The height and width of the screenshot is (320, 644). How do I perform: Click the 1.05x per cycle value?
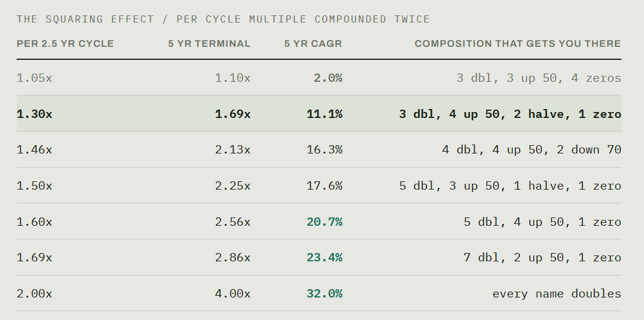click(34, 78)
